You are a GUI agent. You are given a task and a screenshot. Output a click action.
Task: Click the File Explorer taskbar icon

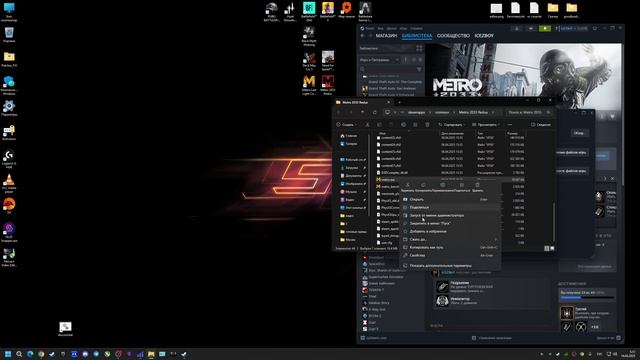[151, 354]
